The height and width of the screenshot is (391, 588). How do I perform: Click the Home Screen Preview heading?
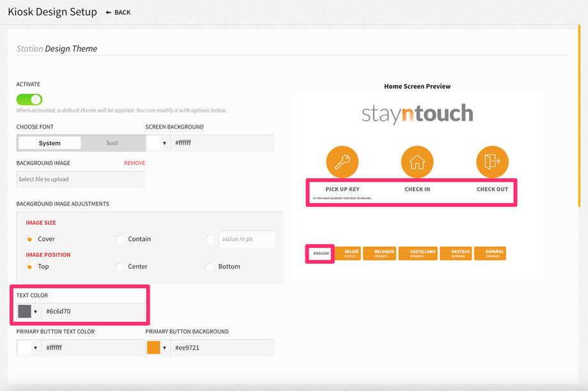point(417,86)
